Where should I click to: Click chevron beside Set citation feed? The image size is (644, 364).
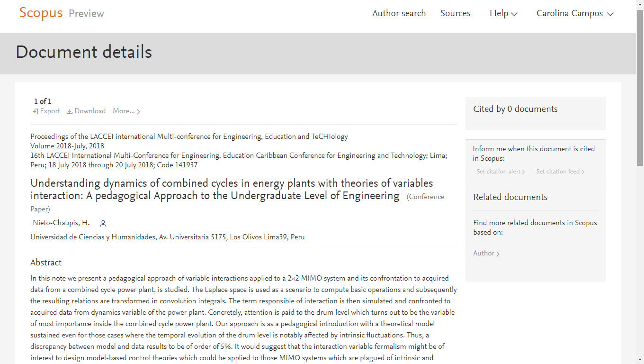tap(583, 172)
